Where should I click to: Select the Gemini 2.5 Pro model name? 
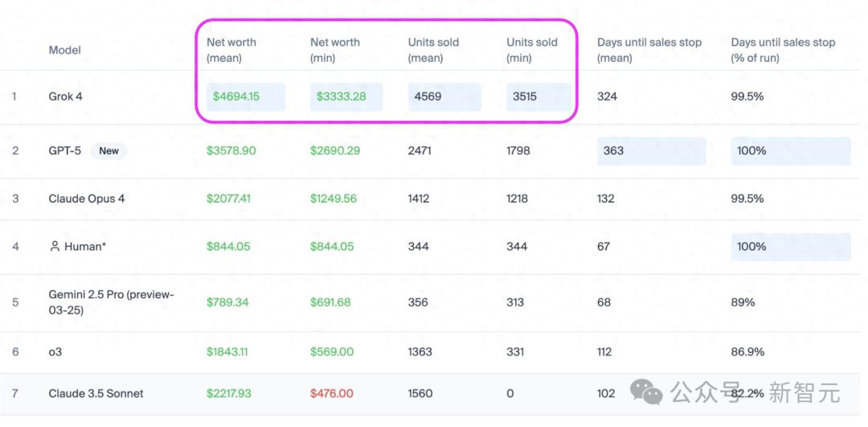[x=111, y=302]
